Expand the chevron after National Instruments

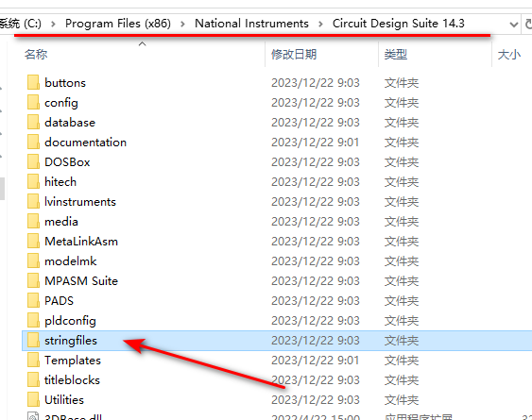[x=320, y=24]
